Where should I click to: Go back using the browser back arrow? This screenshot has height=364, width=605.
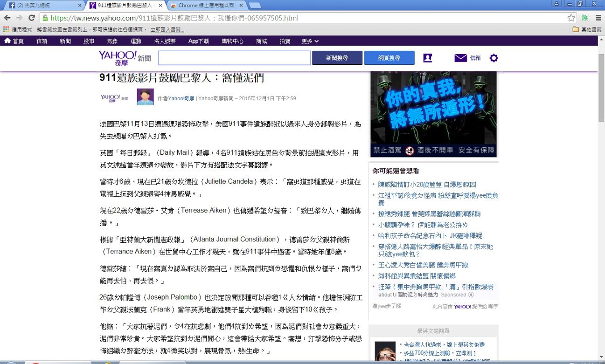7,18
